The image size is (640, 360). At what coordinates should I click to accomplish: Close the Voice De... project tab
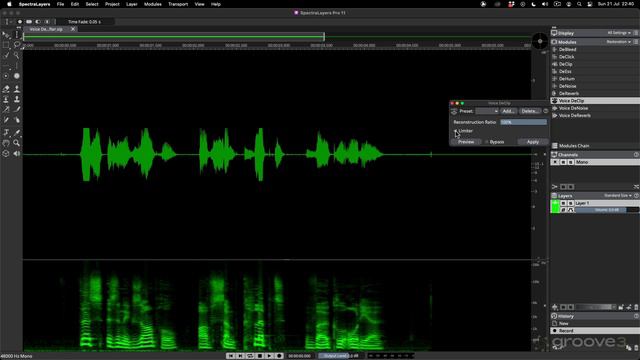tap(73, 29)
